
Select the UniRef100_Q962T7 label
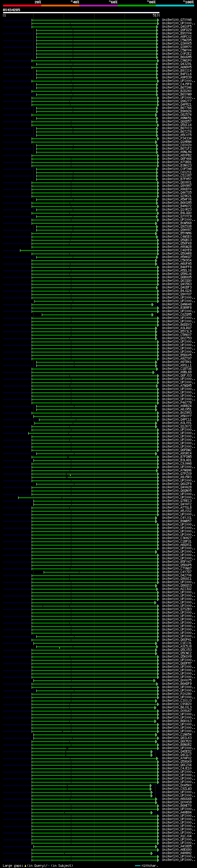(177, 101)
